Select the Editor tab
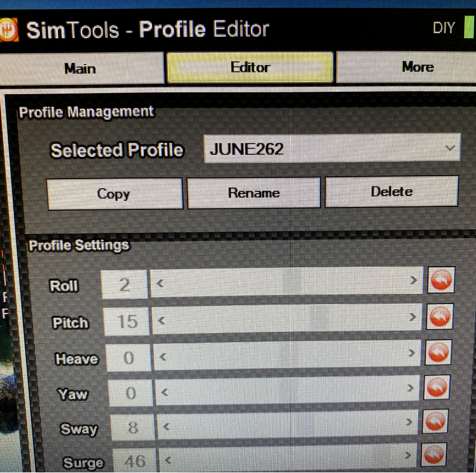This screenshot has height=473, width=476. tap(250, 67)
